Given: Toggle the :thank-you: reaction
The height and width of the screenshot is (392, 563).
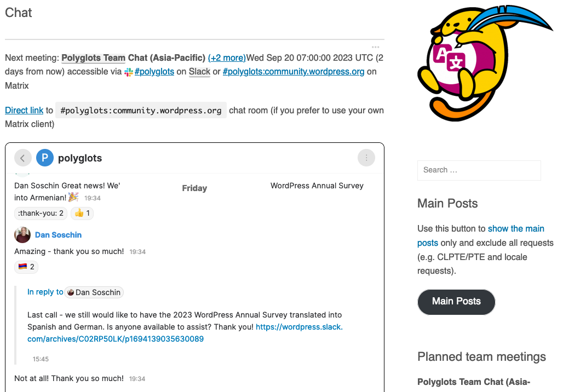Looking at the screenshot, I should pos(41,213).
